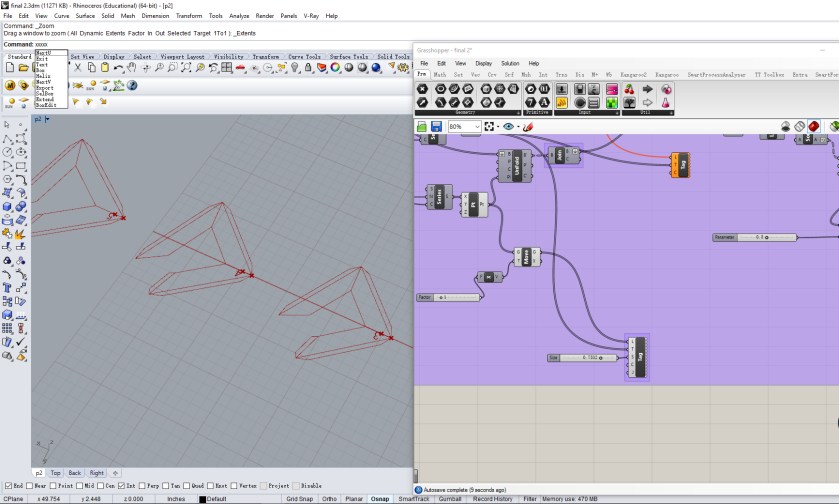
Task: Click the Save icon in Grasshopper toolbar
Action: pos(437,127)
